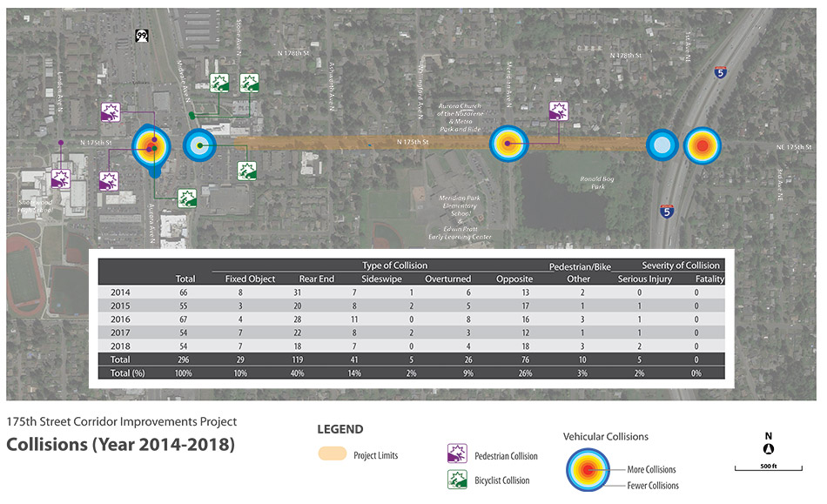Click the Opposite column total '76'
Screen dimensions: 827x504
[x=525, y=360]
